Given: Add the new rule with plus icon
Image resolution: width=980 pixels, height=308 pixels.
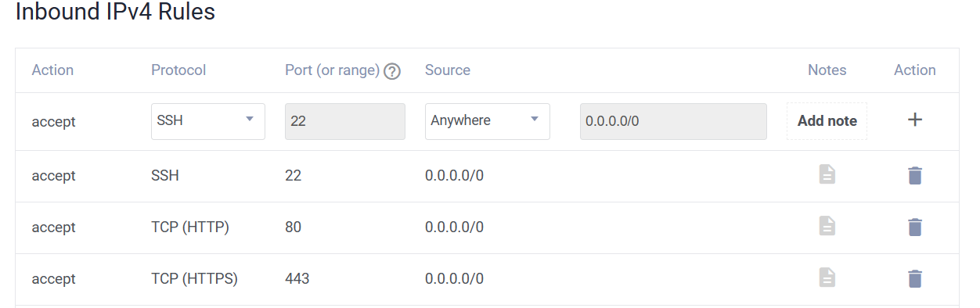Looking at the screenshot, I should click(x=914, y=120).
